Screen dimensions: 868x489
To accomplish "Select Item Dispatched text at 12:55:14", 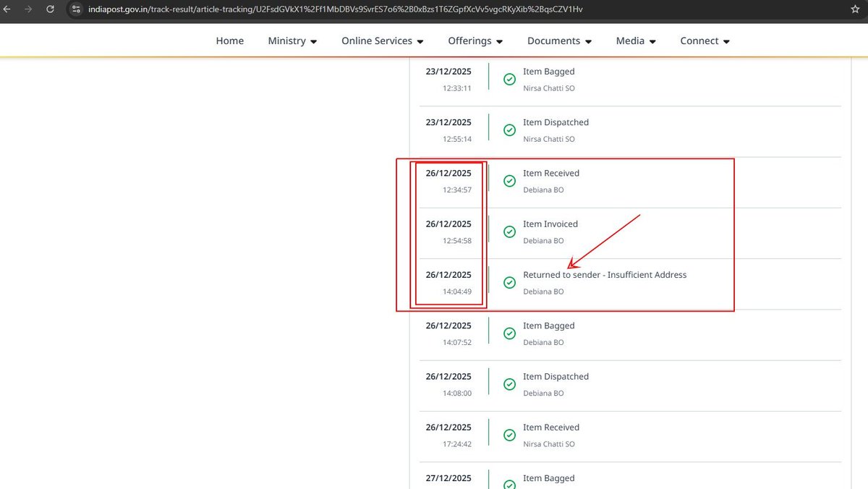I will [556, 122].
